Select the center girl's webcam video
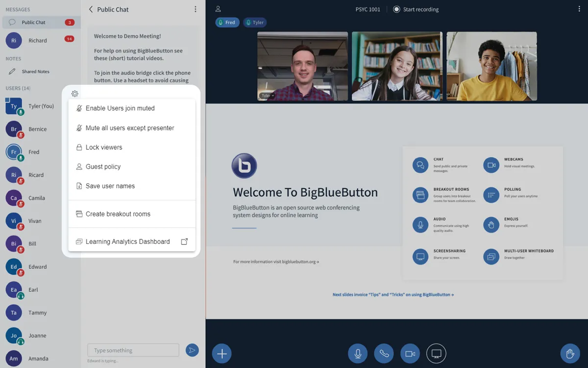 coord(397,66)
